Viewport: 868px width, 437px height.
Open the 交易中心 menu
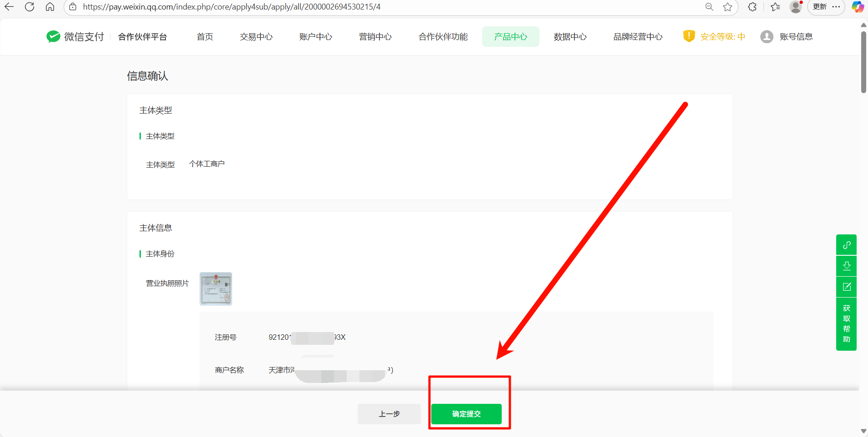[256, 37]
